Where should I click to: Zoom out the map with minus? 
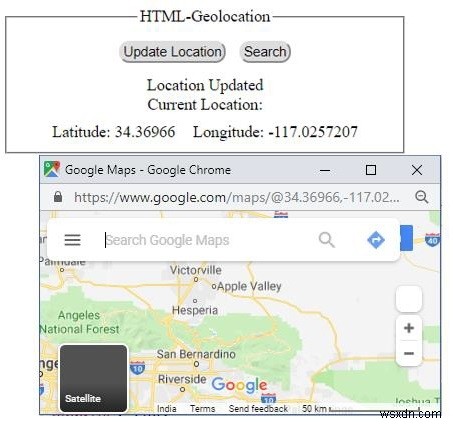point(409,353)
